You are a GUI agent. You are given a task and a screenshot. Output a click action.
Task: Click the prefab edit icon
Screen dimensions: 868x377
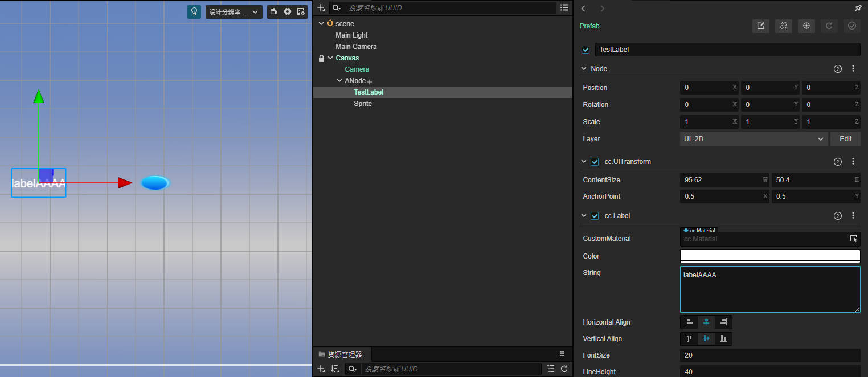coord(761,26)
